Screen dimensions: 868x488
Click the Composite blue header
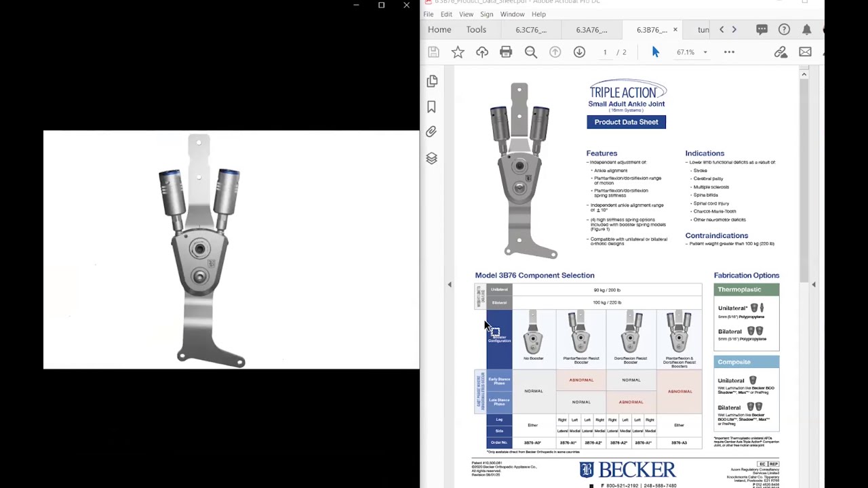coord(747,362)
